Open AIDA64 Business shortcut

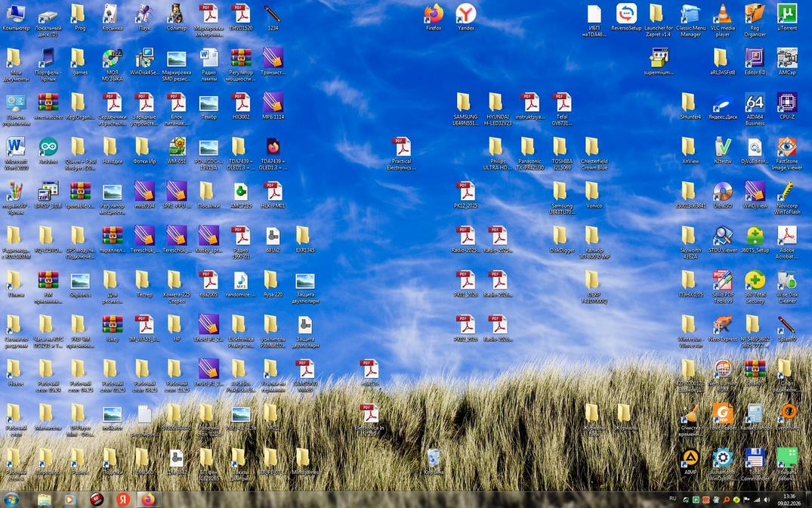click(754, 104)
